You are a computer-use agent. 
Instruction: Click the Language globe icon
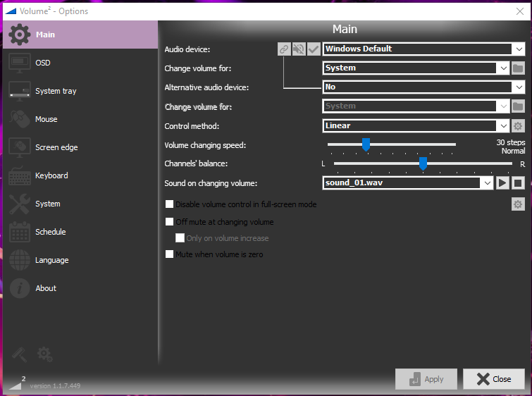(x=19, y=260)
